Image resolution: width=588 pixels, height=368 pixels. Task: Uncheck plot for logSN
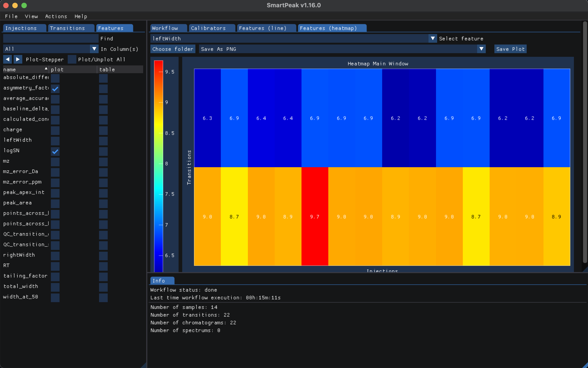pos(55,152)
